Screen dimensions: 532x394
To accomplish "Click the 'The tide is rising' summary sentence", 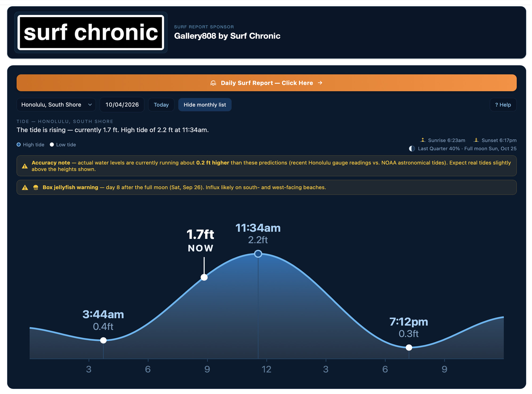I will (x=112, y=130).
